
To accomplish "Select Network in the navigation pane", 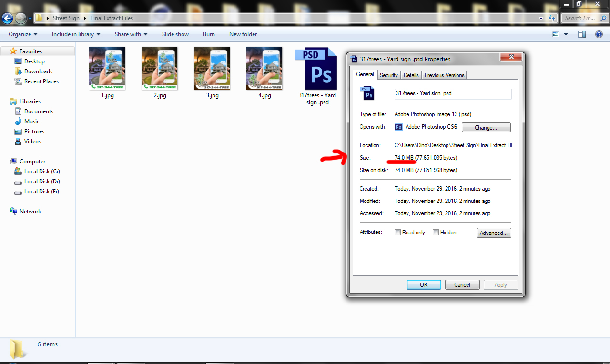I will [30, 212].
